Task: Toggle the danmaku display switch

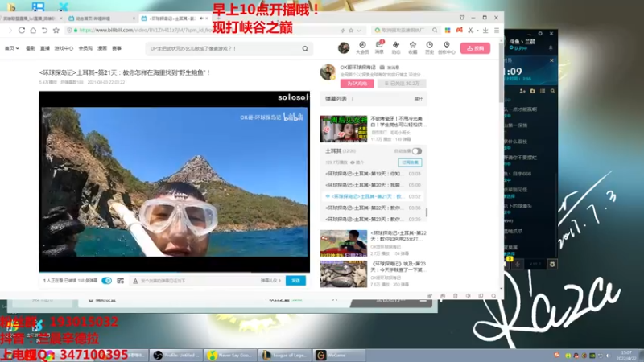Action: [106, 281]
